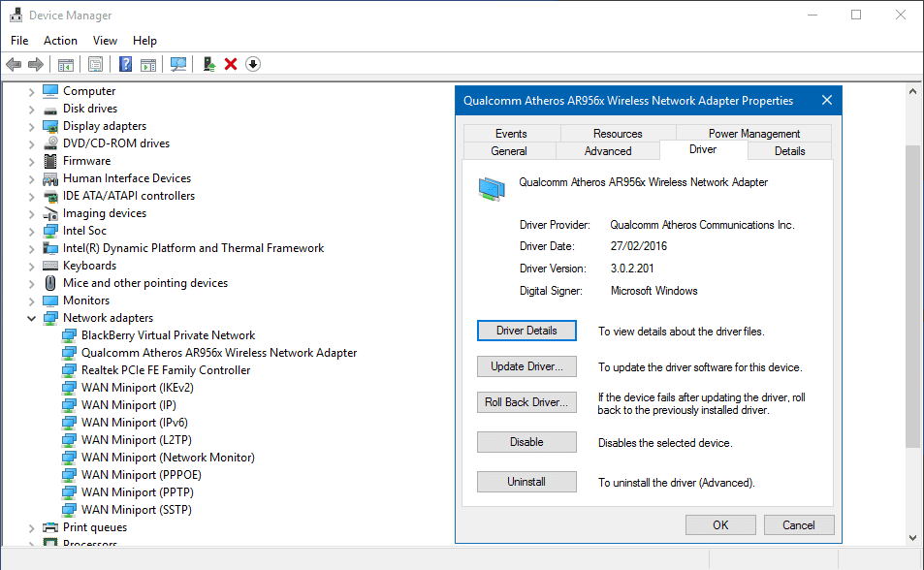Viewport: 924px width, 570px height.
Task: Switch to the Events tab
Action: click(511, 133)
